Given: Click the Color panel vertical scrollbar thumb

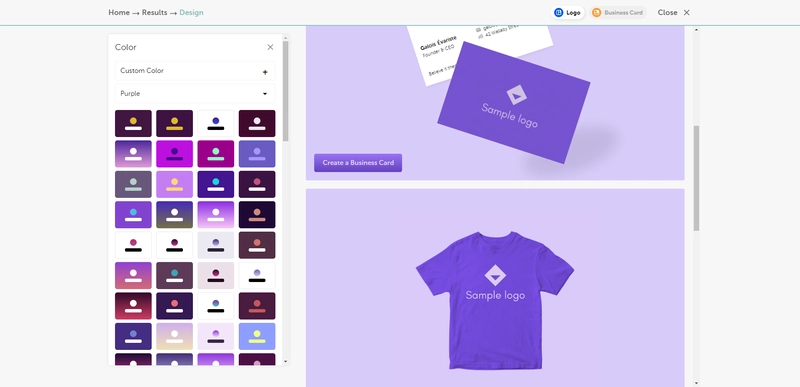Looking at the screenshot, I should (x=285, y=91).
